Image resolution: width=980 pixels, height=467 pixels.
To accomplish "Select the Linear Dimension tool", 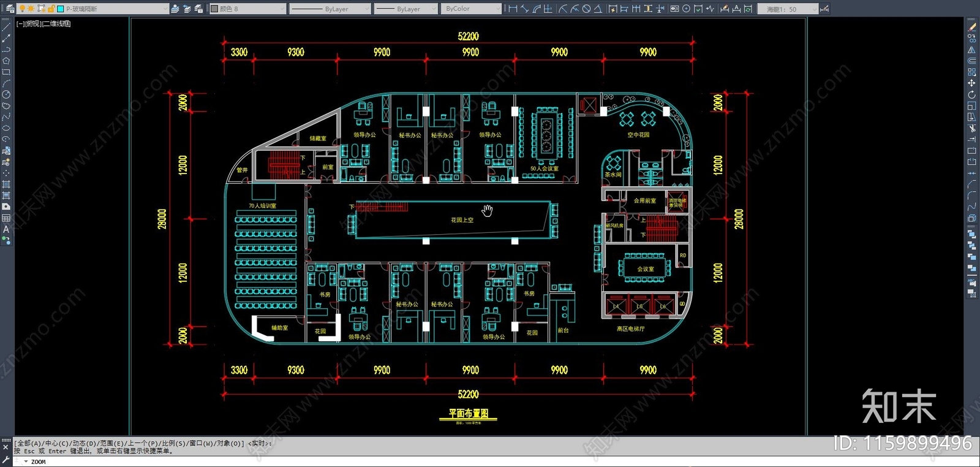I will tap(513, 9).
